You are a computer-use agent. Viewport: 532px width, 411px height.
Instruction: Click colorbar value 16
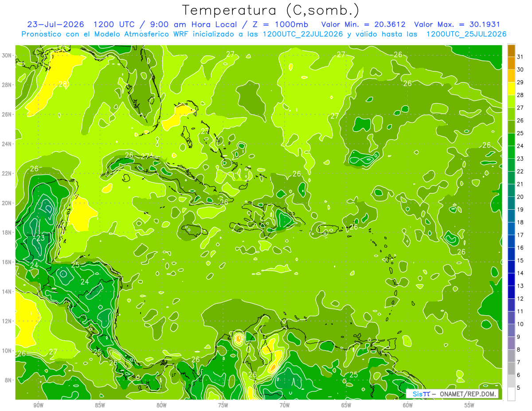click(520, 248)
